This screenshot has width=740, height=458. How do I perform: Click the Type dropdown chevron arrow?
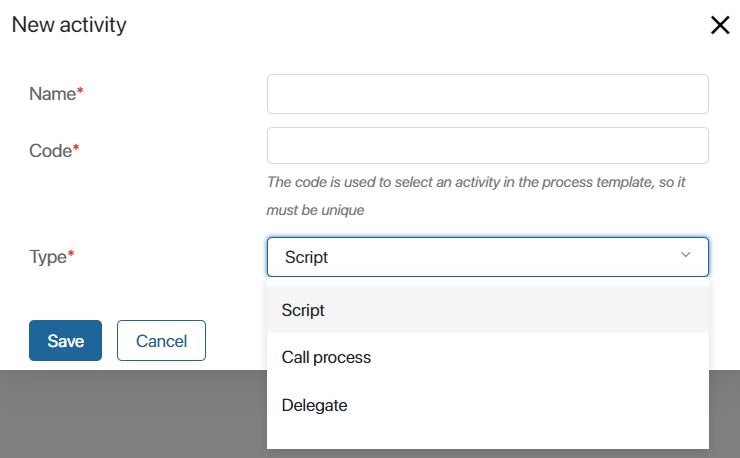pos(685,255)
